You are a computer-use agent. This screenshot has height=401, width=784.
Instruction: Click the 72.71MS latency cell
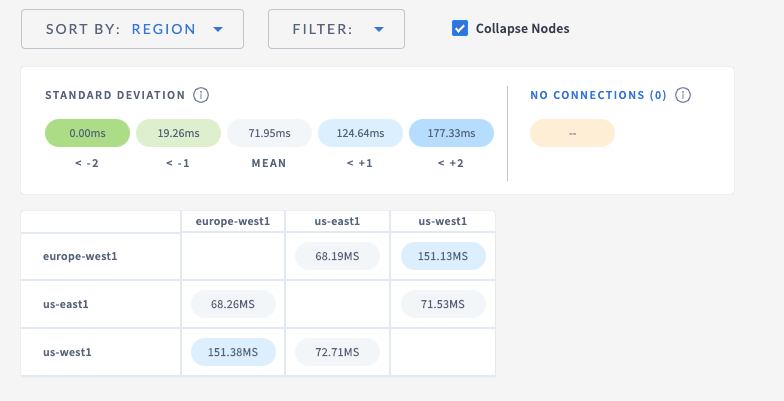pyautogui.click(x=338, y=352)
